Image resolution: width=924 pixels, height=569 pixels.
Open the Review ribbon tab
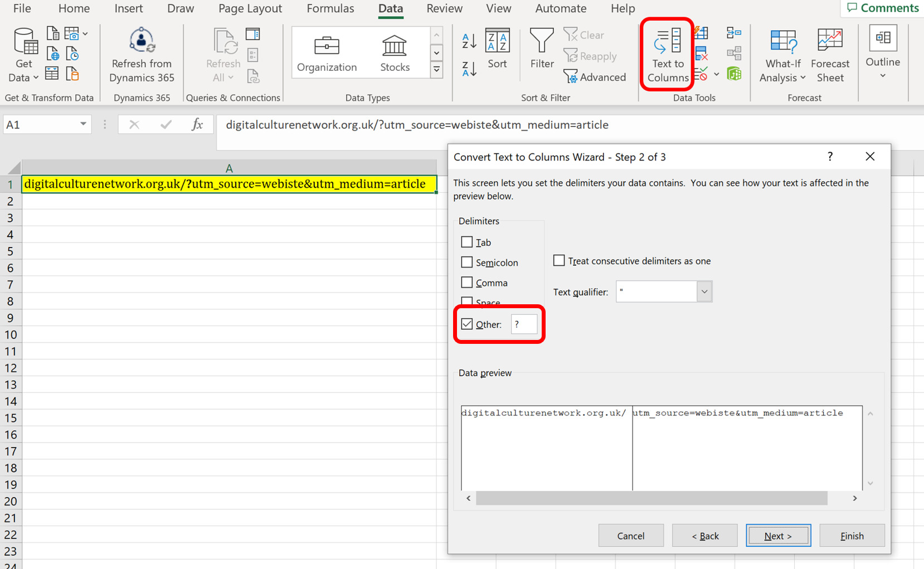(444, 8)
